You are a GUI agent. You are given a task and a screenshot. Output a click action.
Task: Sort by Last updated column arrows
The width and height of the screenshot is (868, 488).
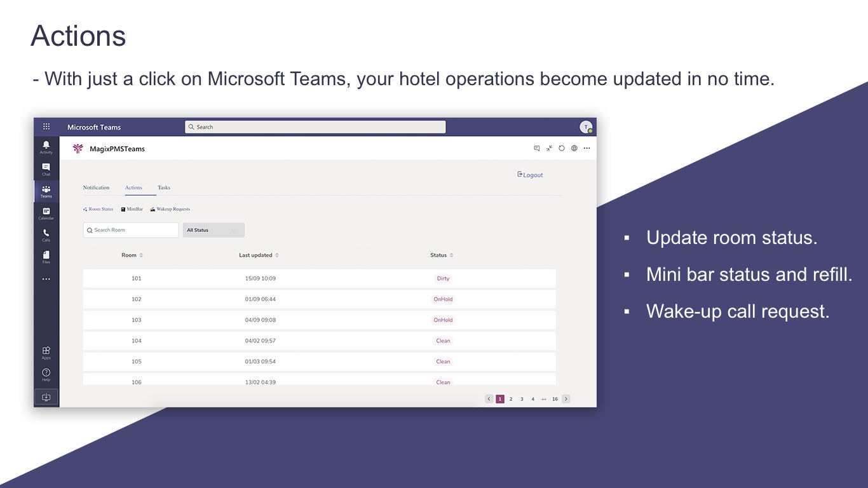(277, 255)
